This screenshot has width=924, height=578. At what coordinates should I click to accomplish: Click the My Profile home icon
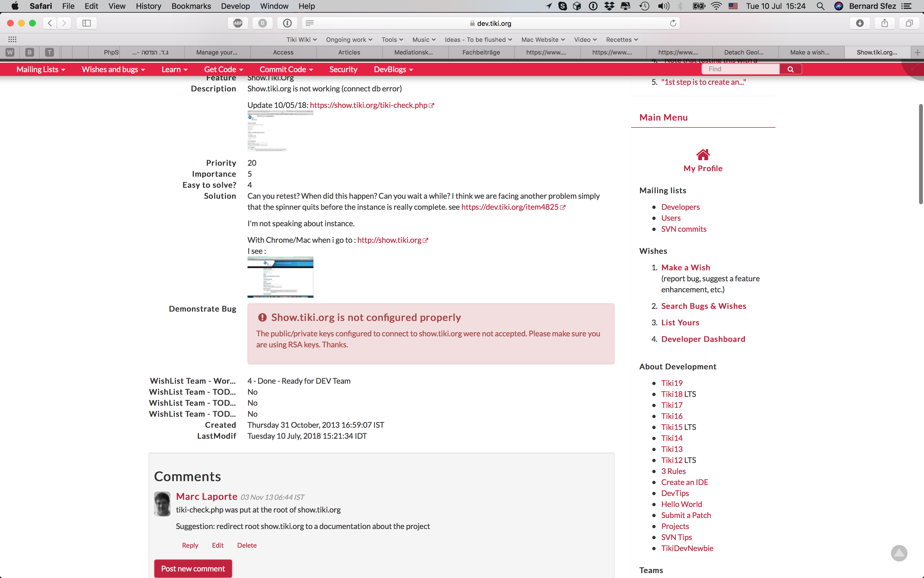pyautogui.click(x=703, y=154)
